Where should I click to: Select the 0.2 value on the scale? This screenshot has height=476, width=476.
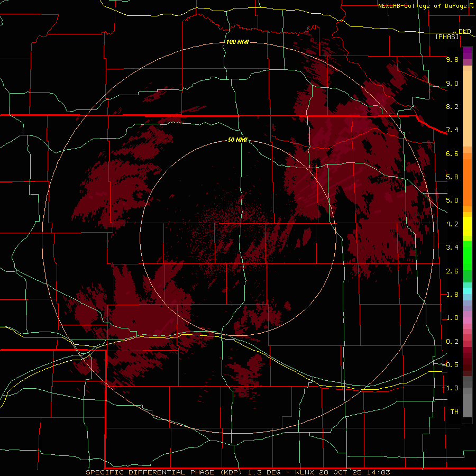coord(452,342)
